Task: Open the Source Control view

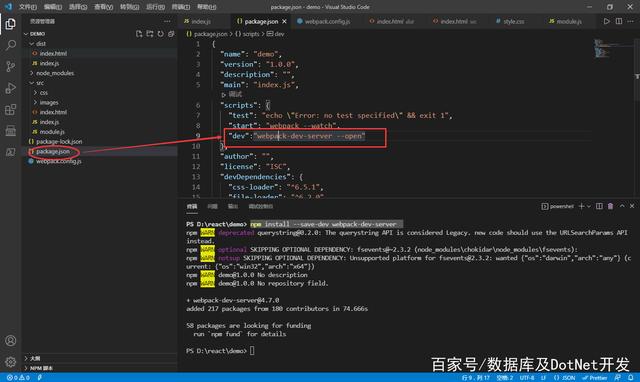Action: coord(11,66)
